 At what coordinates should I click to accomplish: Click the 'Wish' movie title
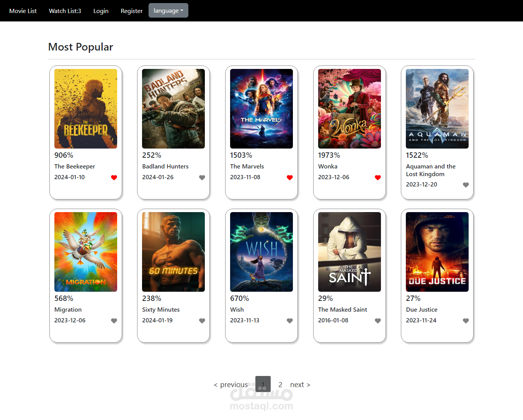237,310
